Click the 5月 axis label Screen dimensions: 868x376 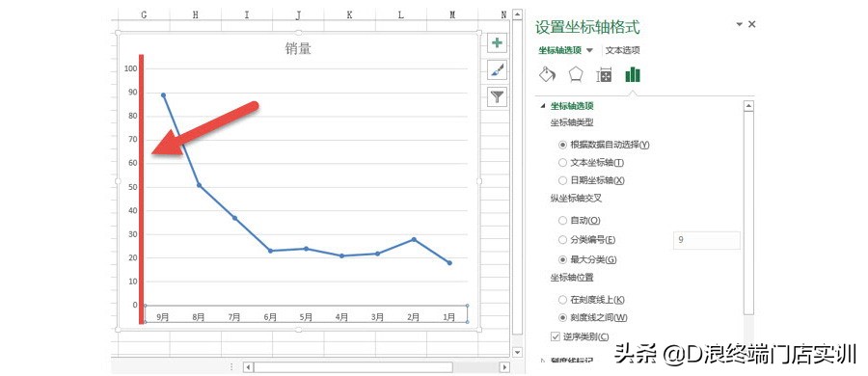[306, 317]
